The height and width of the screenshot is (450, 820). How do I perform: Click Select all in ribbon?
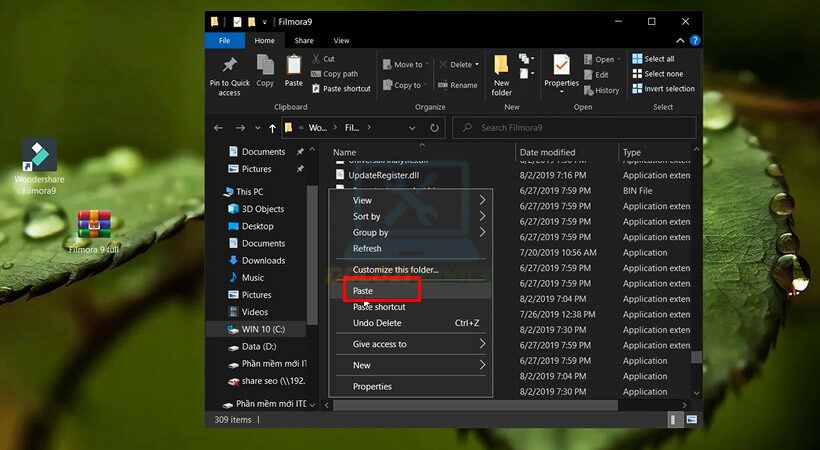pyautogui.click(x=658, y=59)
